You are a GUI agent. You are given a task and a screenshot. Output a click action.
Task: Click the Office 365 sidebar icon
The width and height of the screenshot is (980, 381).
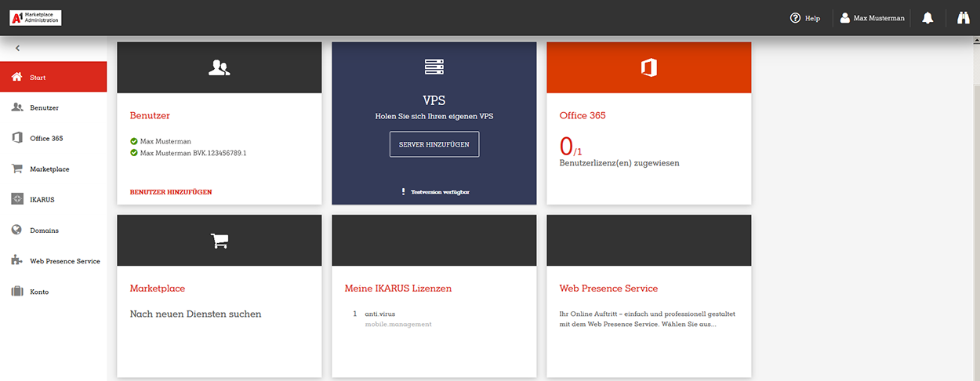point(16,138)
